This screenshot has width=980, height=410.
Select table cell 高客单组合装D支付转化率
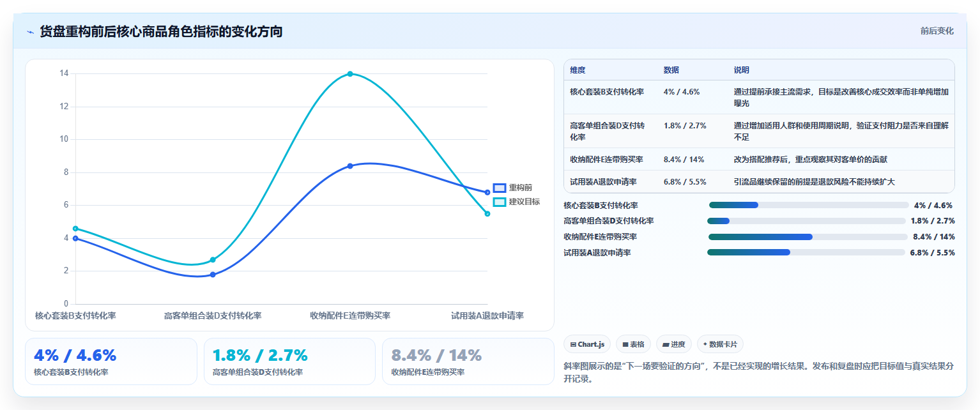tap(607, 131)
